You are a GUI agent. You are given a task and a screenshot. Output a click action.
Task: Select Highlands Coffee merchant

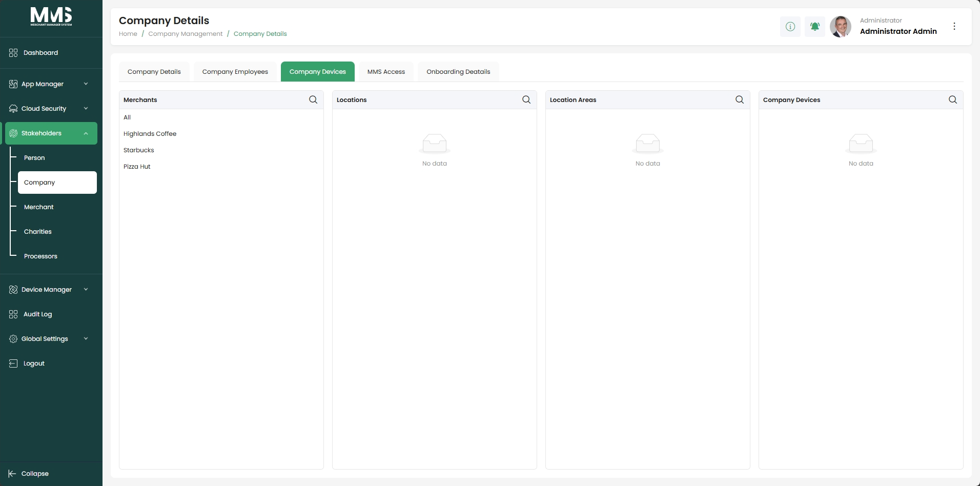(x=221, y=134)
